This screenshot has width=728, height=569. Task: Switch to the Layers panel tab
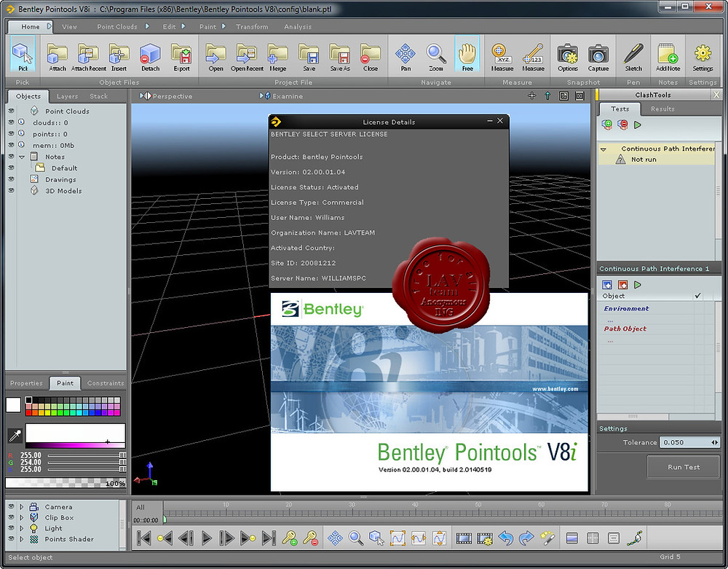pos(67,96)
